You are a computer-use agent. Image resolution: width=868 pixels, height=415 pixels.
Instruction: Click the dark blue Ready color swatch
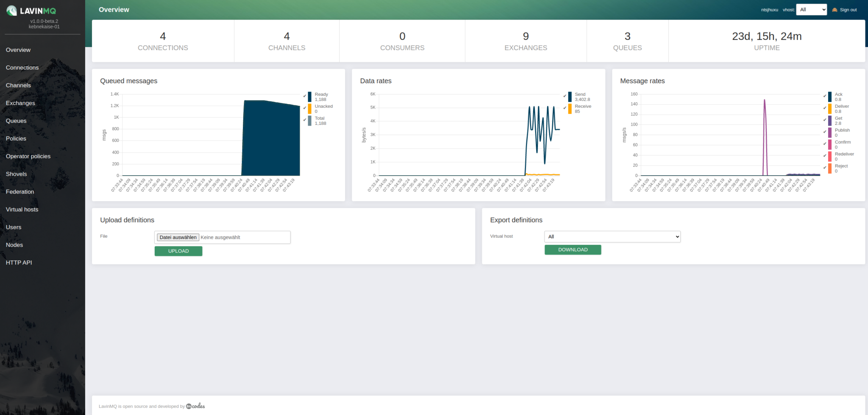tap(310, 97)
